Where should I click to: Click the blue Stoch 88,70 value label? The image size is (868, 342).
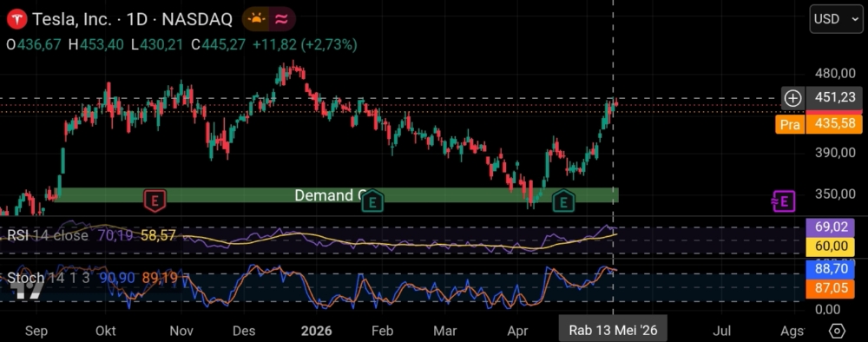(x=834, y=269)
